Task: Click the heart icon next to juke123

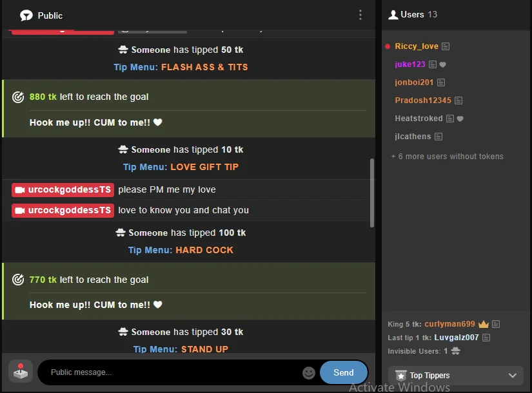Action: tap(443, 64)
